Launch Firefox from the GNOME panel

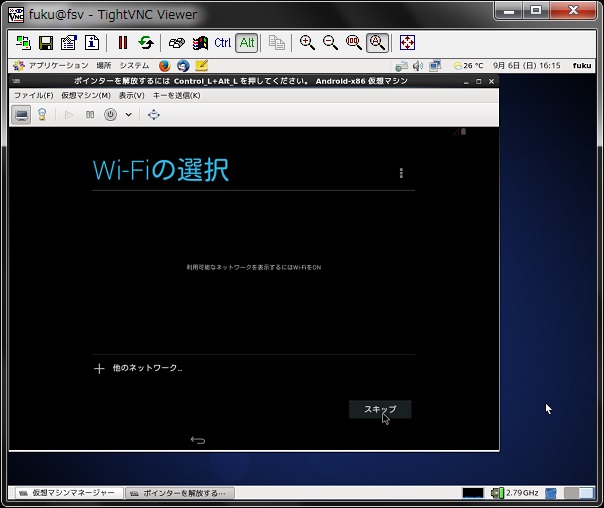pos(164,66)
